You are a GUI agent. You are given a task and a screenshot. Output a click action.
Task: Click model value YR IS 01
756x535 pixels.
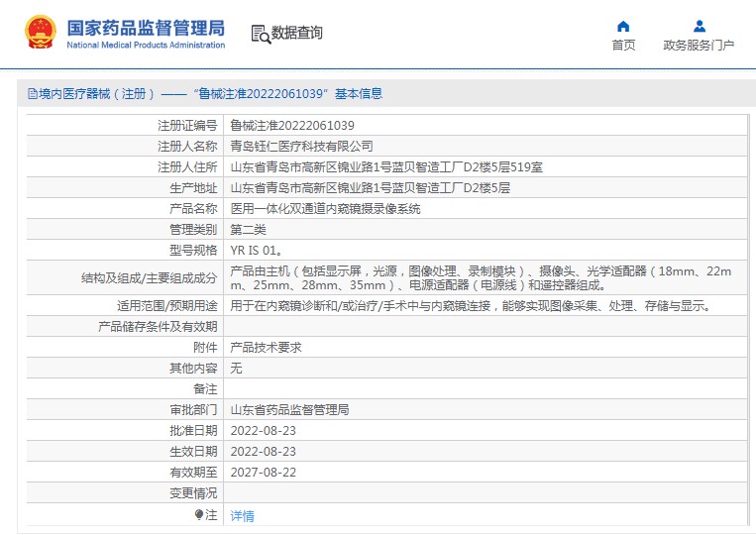pyautogui.click(x=256, y=251)
